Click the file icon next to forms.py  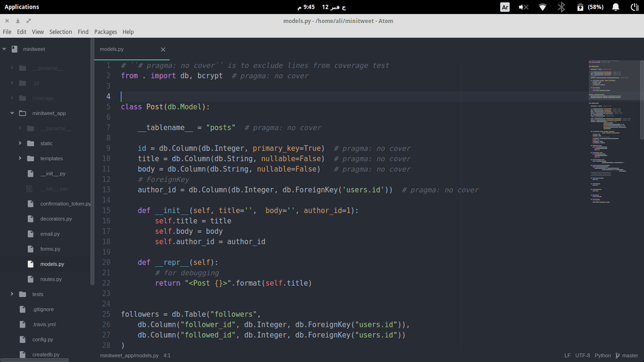tap(30, 249)
